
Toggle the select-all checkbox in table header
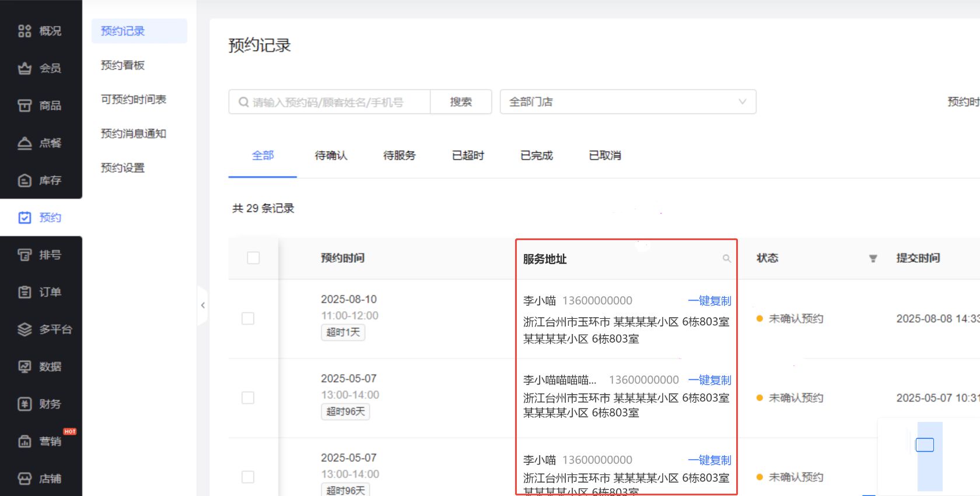click(x=253, y=258)
